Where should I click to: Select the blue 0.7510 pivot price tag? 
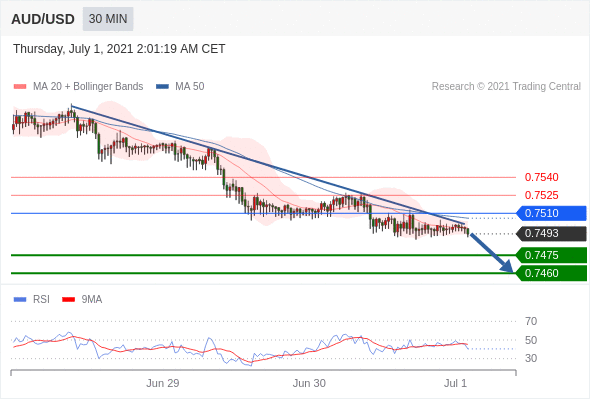coord(551,213)
